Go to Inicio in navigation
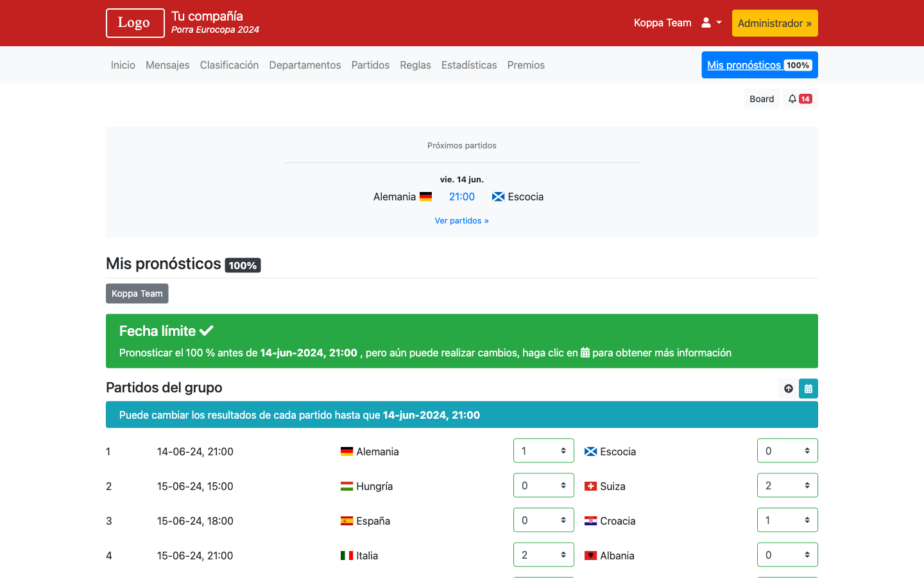The height and width of the screenshot is (578, 924). pos(123,65)
